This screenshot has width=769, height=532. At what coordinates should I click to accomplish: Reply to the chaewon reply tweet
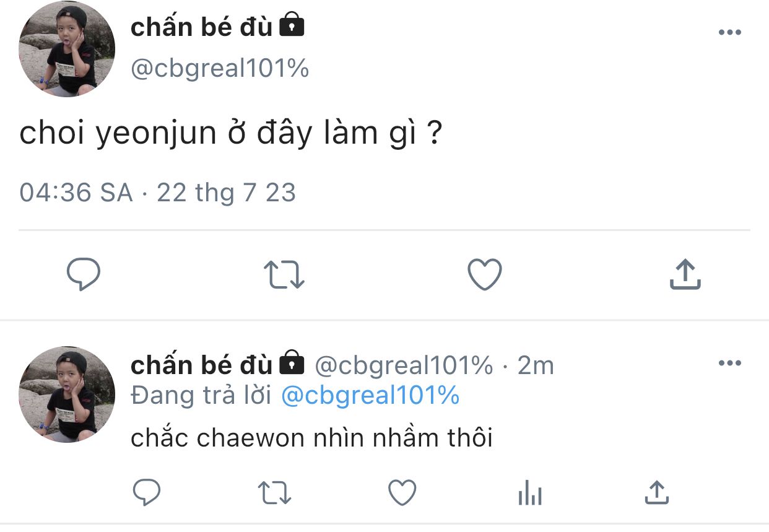click(x=147, y=493)
